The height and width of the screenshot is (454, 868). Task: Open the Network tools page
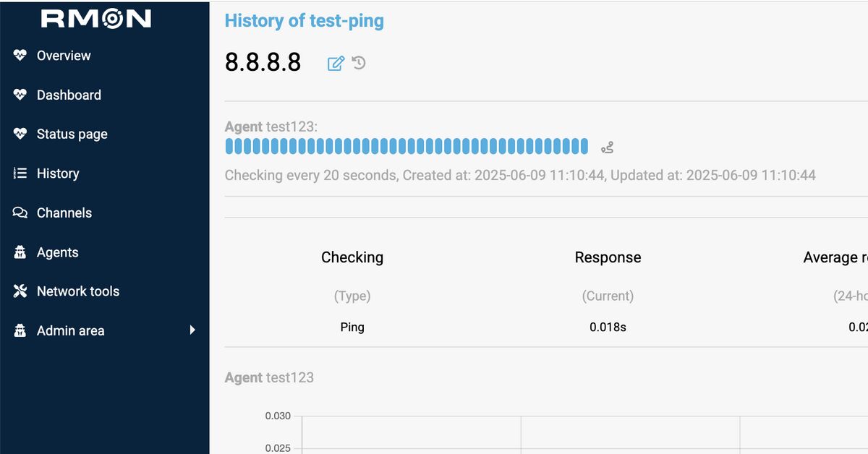pos(78,291)
